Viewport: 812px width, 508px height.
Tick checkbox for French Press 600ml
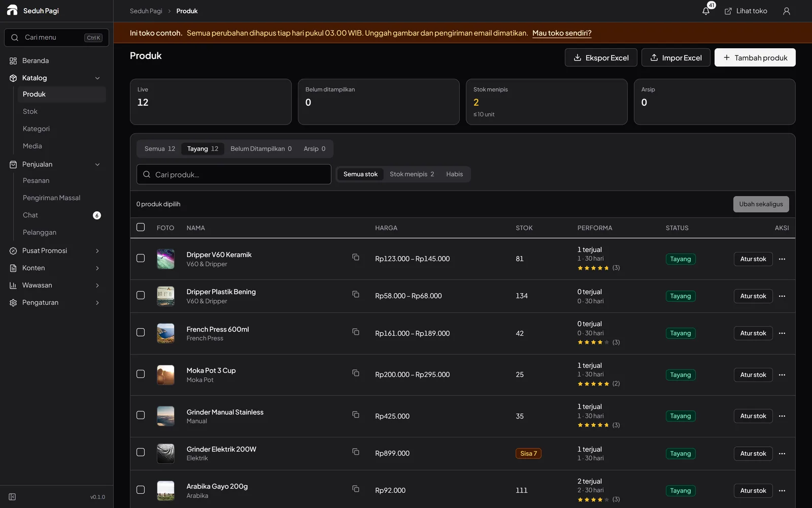click(141, 332)
